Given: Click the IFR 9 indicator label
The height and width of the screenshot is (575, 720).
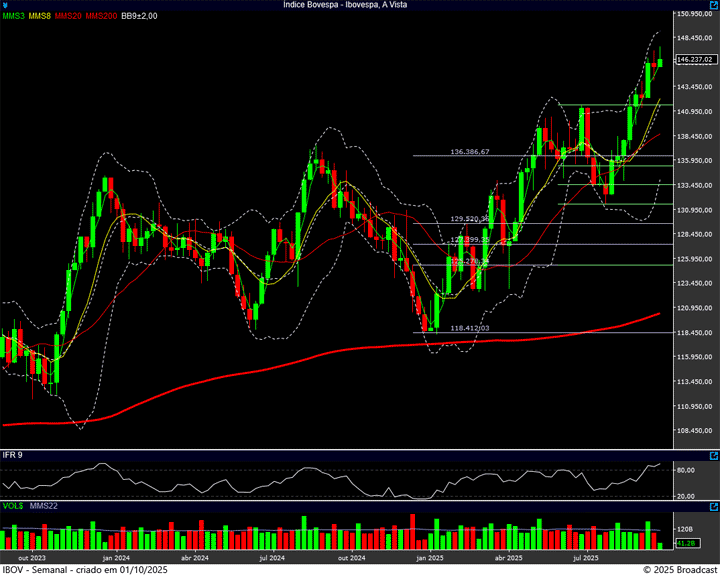Looking at the screenshot, I should (13, 455).
